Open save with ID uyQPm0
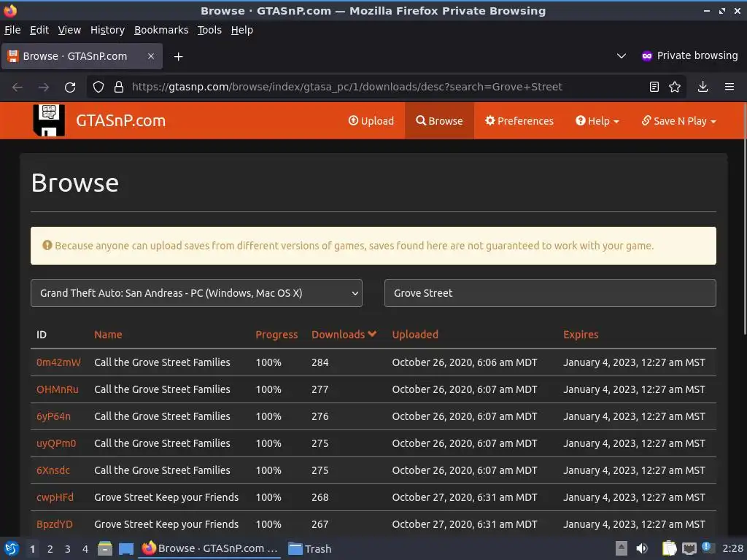Viewport: 747px width, 560px height. click(56, 443)
